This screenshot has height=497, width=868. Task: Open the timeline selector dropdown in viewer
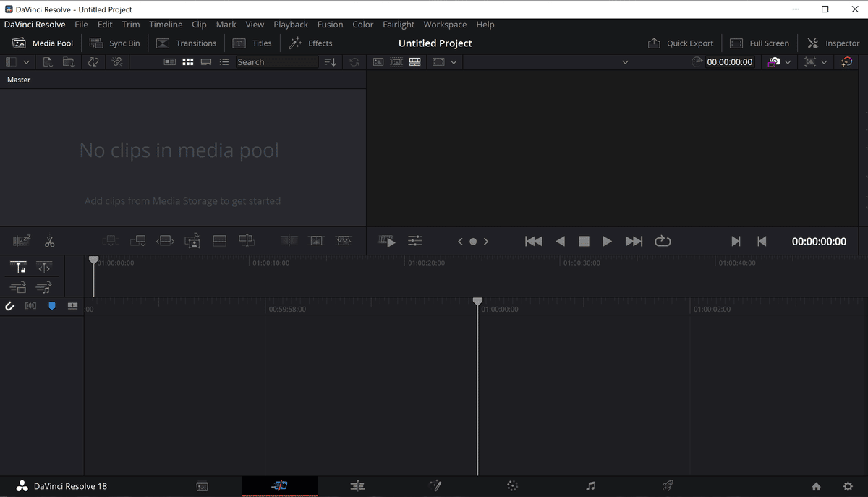626,62
